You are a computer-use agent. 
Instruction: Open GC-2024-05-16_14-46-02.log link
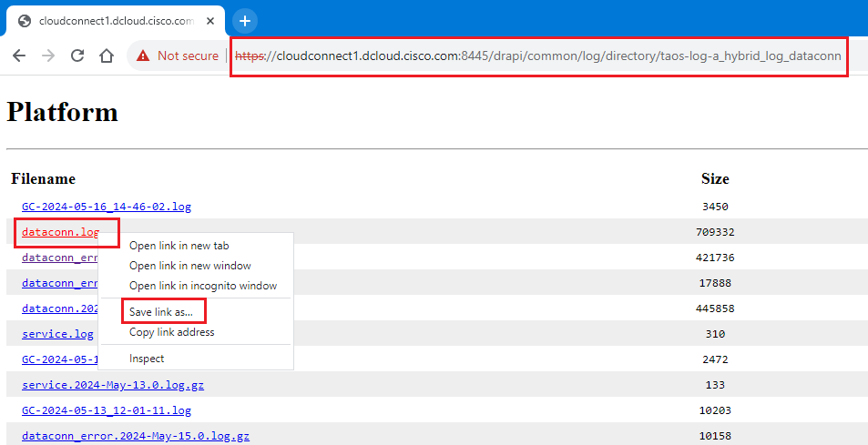coord(107,207)
